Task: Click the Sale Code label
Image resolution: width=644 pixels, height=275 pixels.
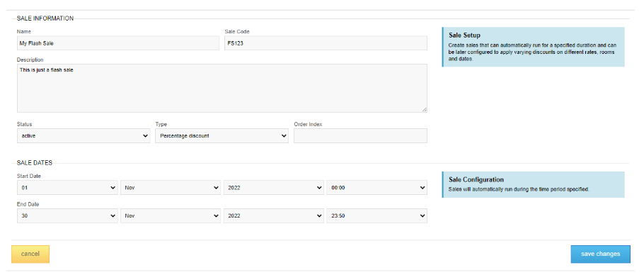Action: pyautogui.click(x=237, y=32)
